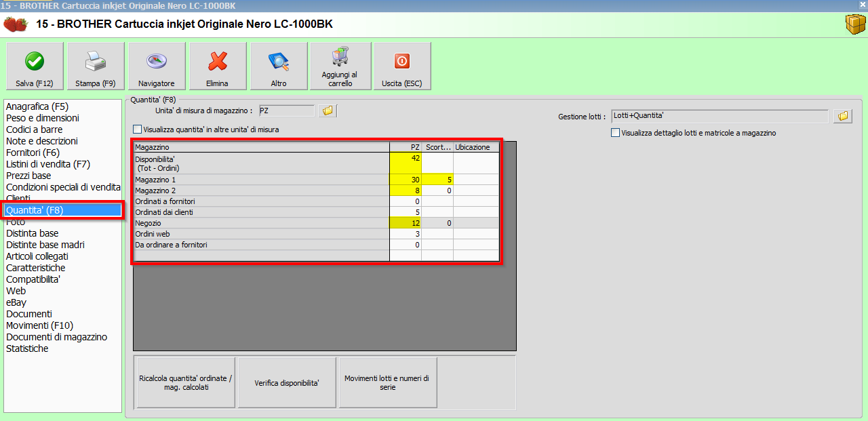
Task: Select Prezzi base in sidebar
Action: (28, 176)
